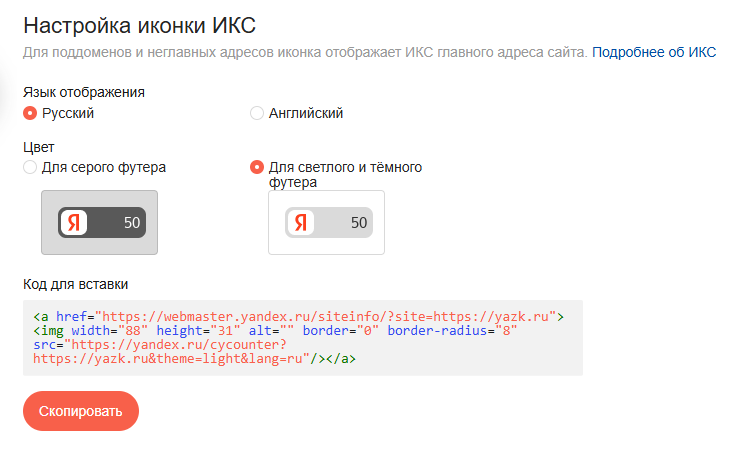Click the Цвет section label
739x450 pixels.
pyautogui.click(x=39, y=147)
